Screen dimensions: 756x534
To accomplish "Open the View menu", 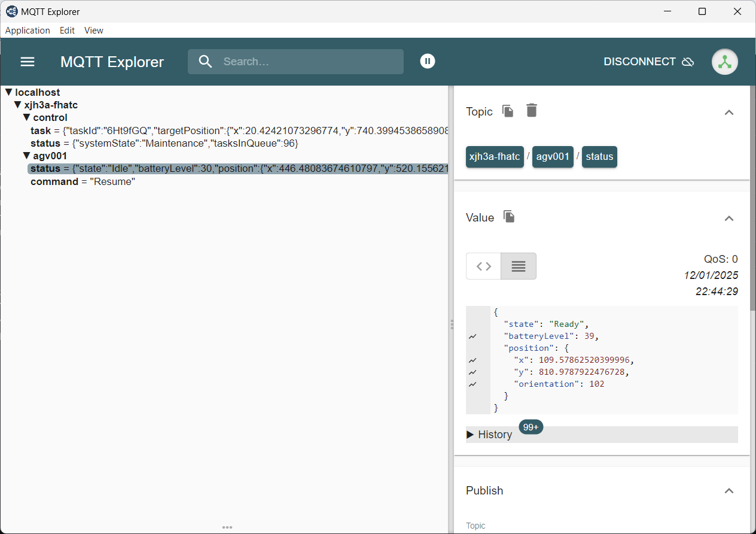I will [x=94, y=31].
